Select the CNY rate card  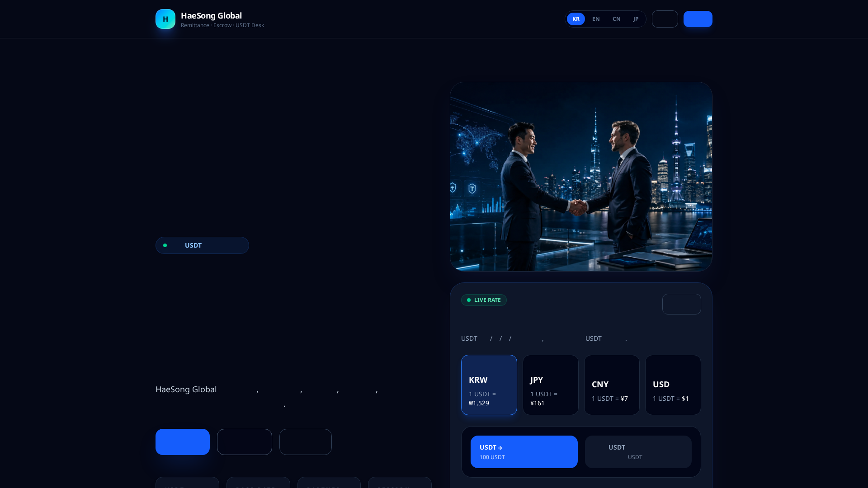612,385
